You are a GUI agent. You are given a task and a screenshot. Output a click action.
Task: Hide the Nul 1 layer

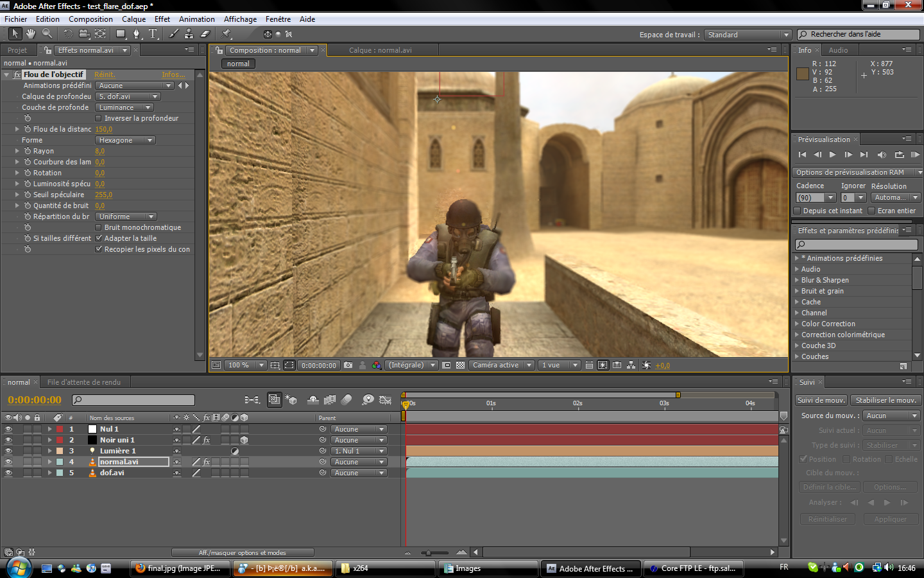pos(8,429)
